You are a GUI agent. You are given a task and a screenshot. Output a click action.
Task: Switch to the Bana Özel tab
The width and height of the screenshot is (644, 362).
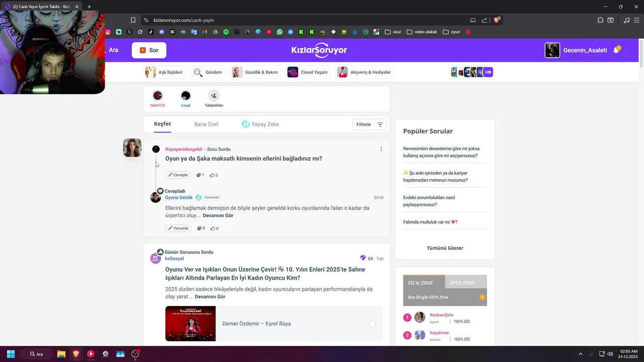pos(206,124)
